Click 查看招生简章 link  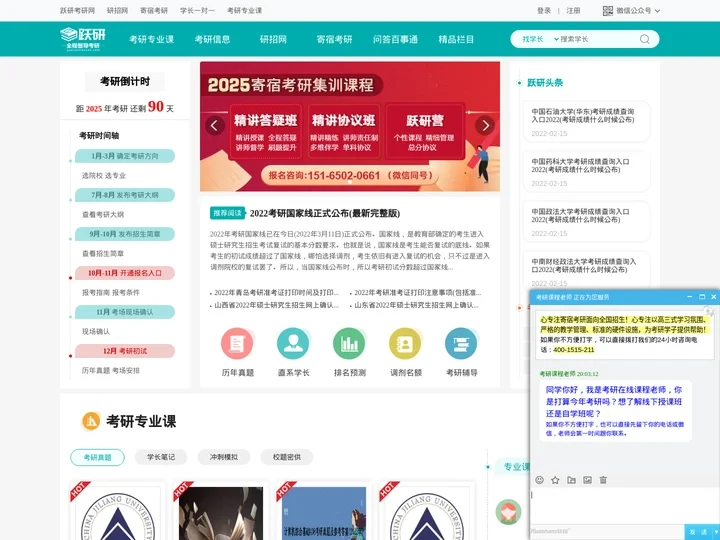103,253
